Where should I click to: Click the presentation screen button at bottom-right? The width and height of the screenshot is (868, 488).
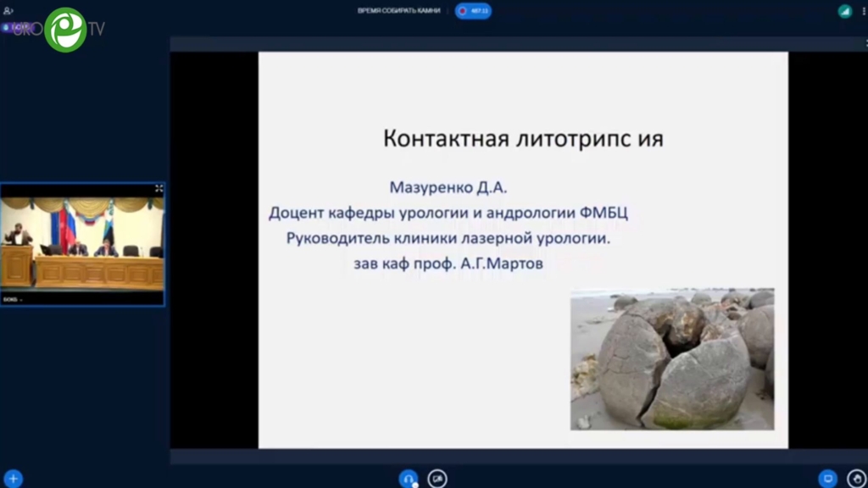tap(828, 479)
